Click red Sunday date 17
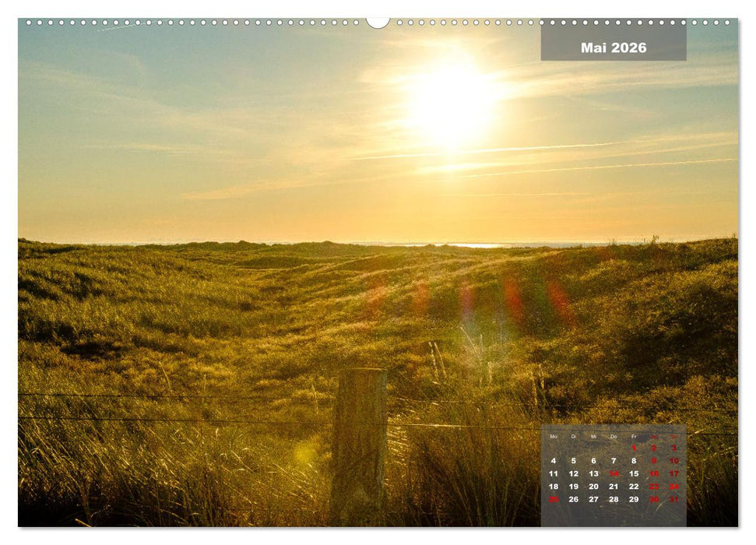 (674, 473)
